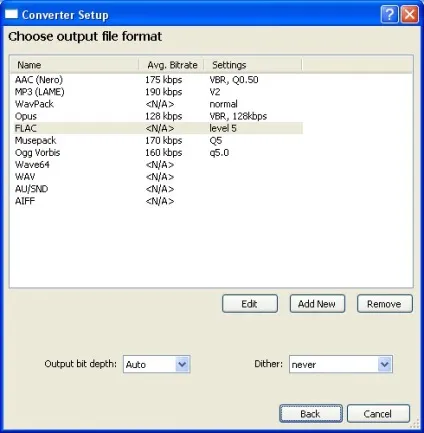The image size is (424, 433).
Task: Click the Edit button
Action: point(250,304)
